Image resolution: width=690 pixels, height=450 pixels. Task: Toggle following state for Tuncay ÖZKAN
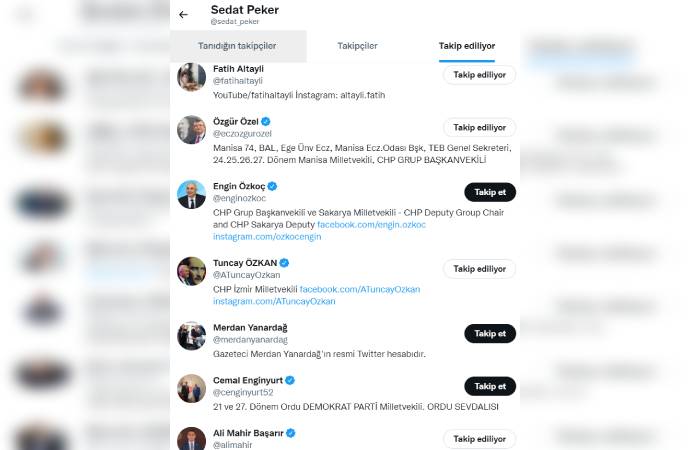click(x=479, y=269)
